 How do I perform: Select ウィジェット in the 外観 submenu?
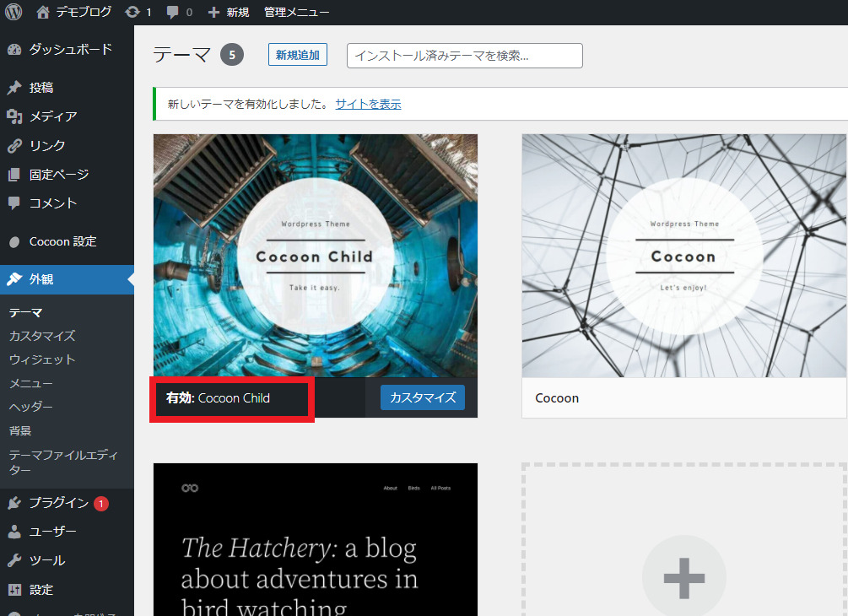[42, 359]
